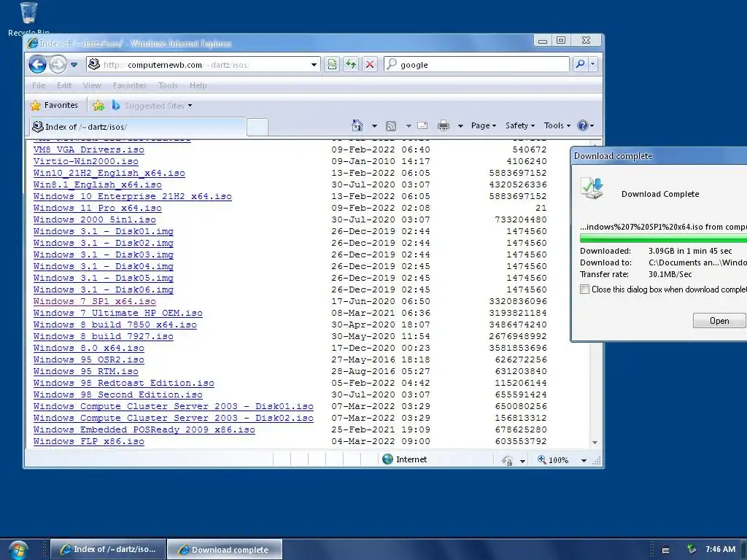Image resolution: width=747 pixels, height=560 pixels.
Task: Click Download Complete disk icon
Action: 592,189
